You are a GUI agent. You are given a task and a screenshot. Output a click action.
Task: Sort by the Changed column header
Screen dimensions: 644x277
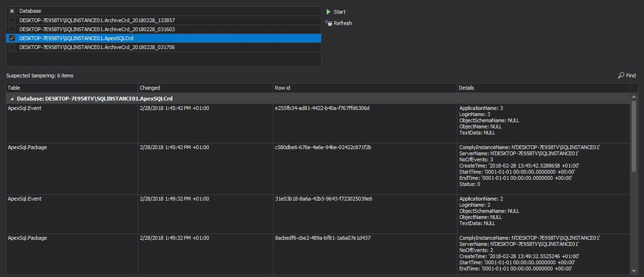206,88
